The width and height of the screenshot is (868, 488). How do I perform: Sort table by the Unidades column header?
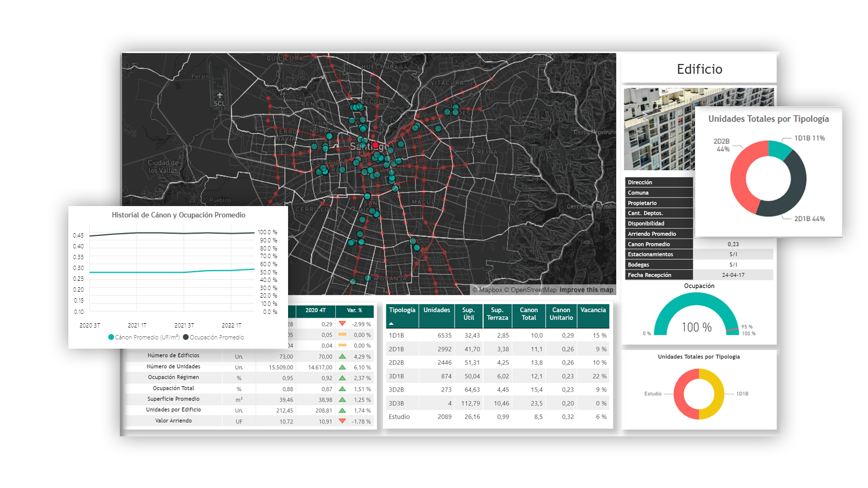[x=437, y=310]
